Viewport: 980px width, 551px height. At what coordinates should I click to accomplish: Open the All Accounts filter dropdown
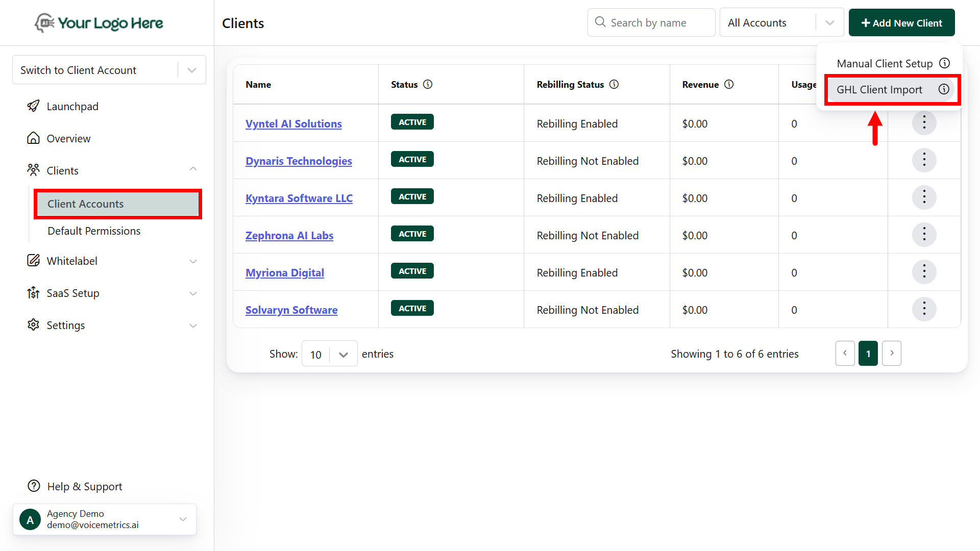tap(781, 23)
